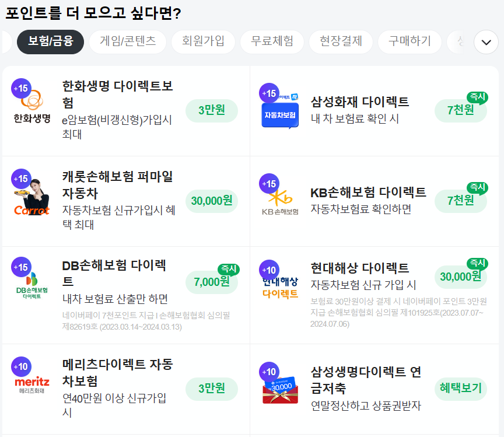504x437 pixels.
Task: Click the 3만원 reward for 한화생명
Action: [212, 111]
